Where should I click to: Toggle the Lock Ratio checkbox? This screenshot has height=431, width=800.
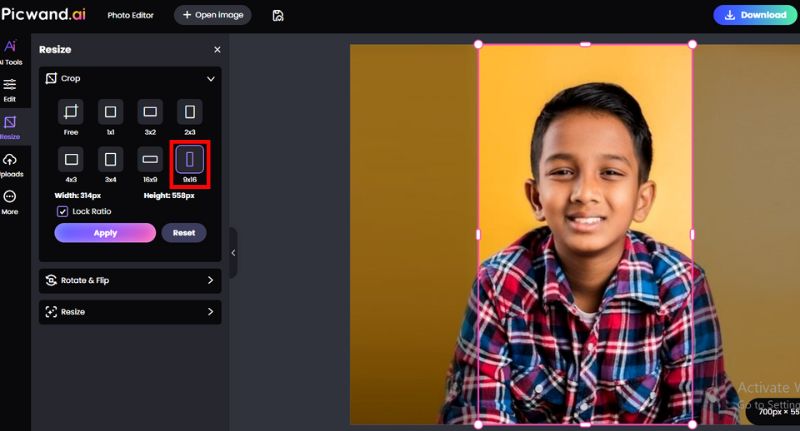click(x=63, y=212)
